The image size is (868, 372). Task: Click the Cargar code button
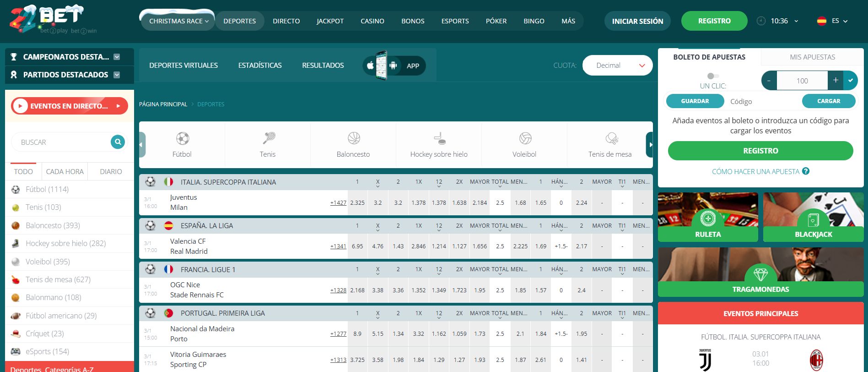(829, 101)
